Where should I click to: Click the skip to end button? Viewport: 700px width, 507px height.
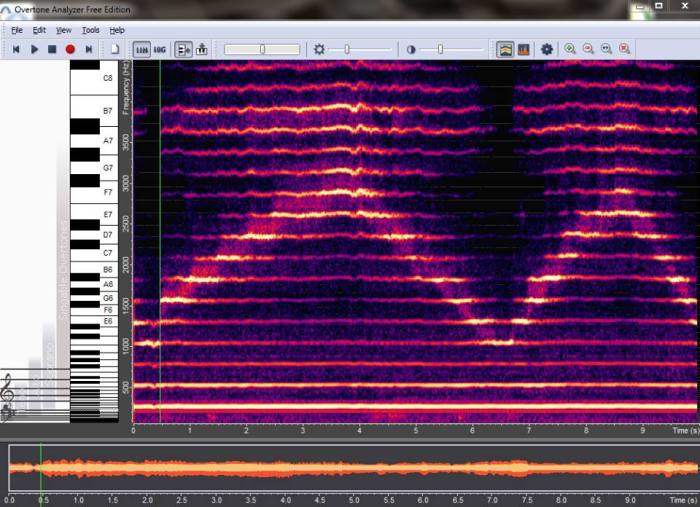click(x=89, y=49)
